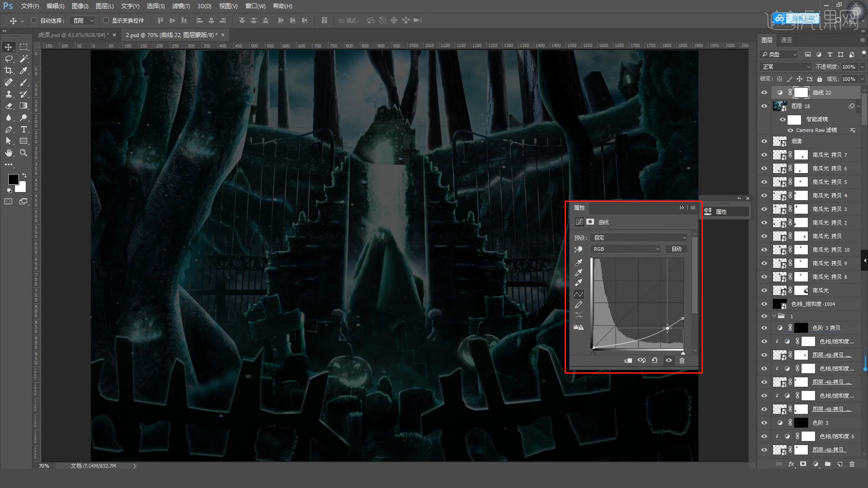
Task: Select the Zoom tool in toolbar
Action: pyautogui.click(x=24, y=153)
